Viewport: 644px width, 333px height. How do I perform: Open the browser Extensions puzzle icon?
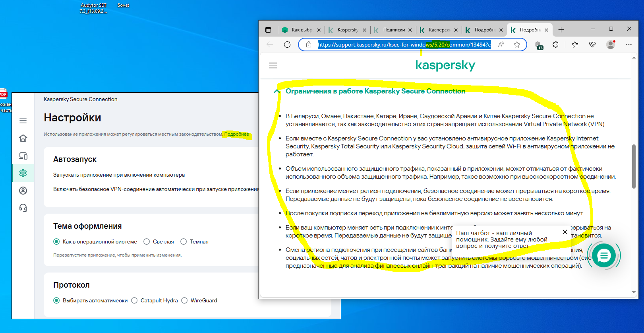555,45
